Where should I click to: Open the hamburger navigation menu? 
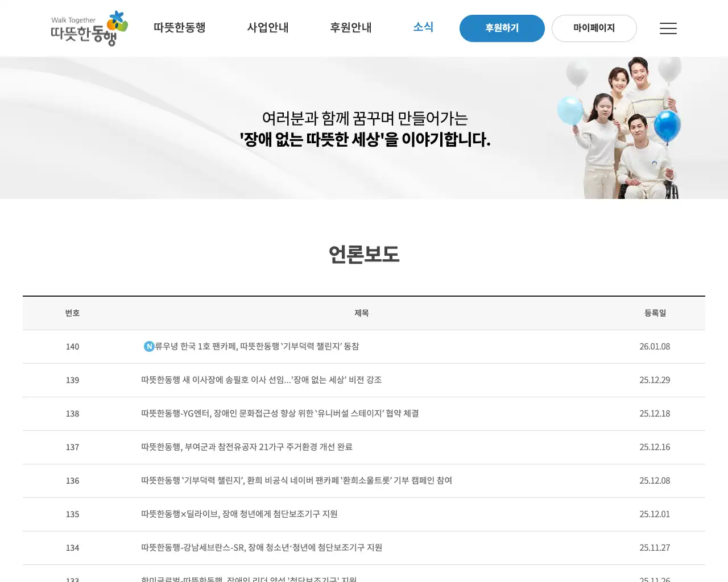pos(668,28)
